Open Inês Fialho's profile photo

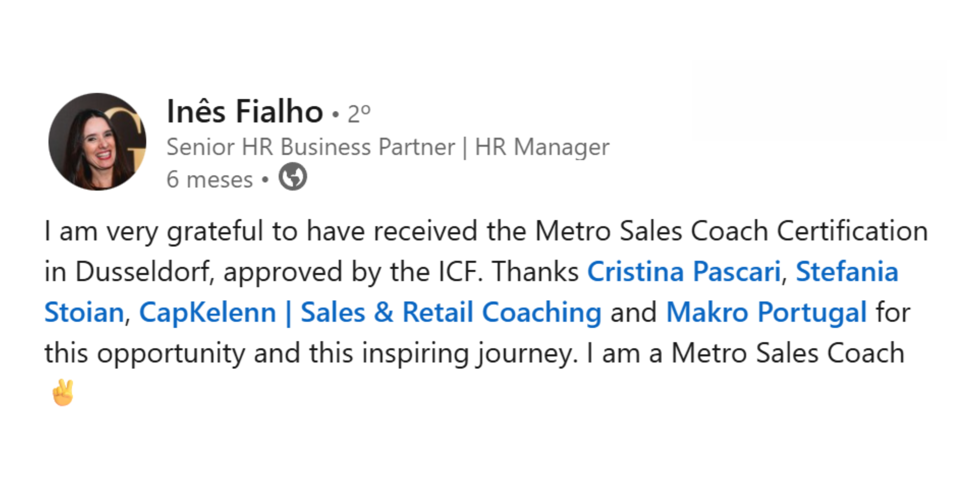coord(97,141)
